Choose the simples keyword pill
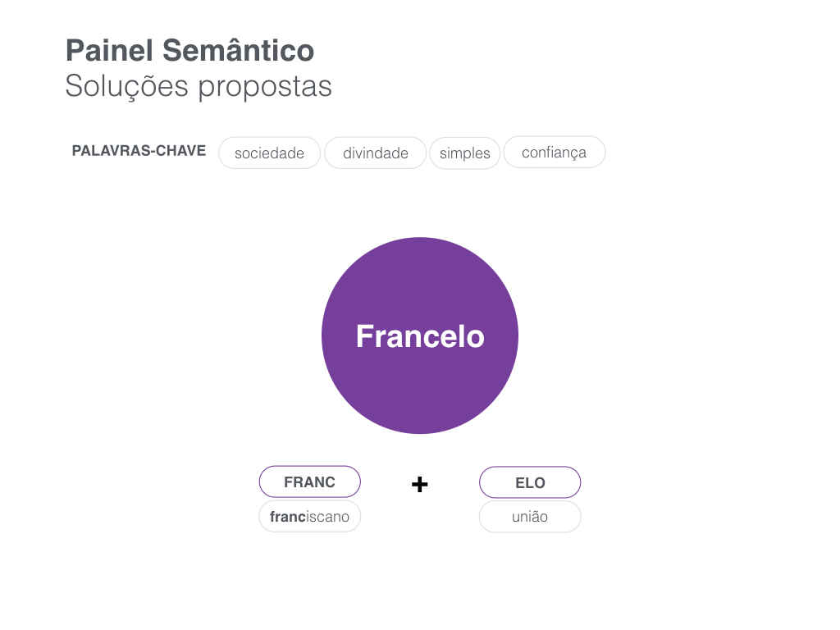Screen dimensions: 840x630 point(465,153)
